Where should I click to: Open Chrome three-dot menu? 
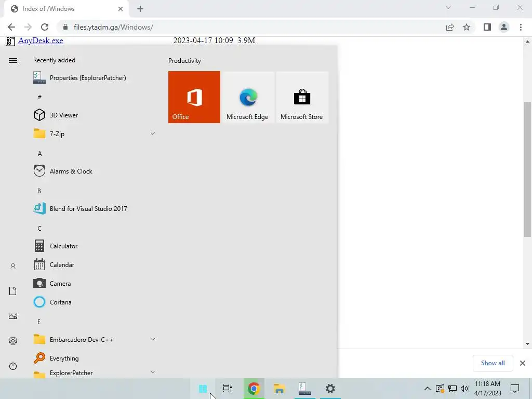pyautogui.click(x=521, y=27)
